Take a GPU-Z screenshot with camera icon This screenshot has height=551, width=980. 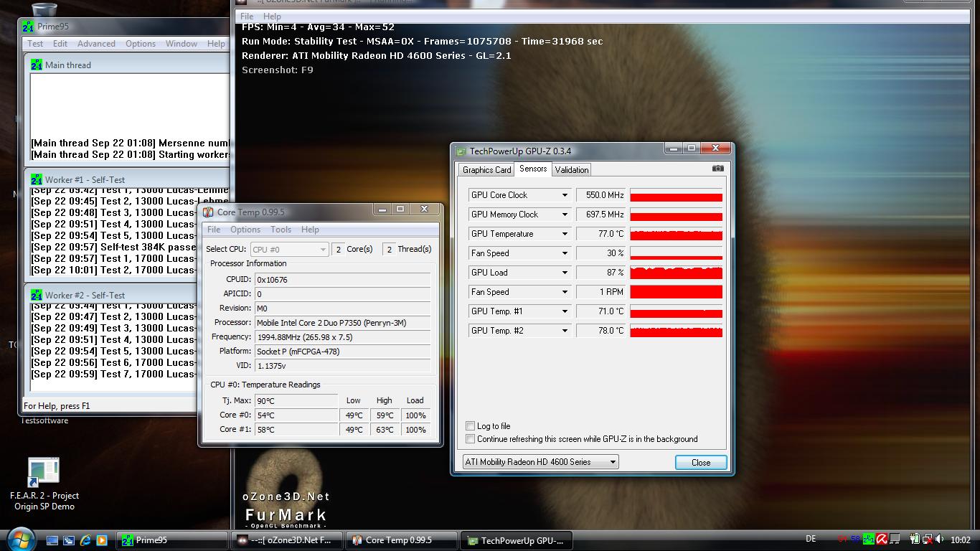point(717,169)
